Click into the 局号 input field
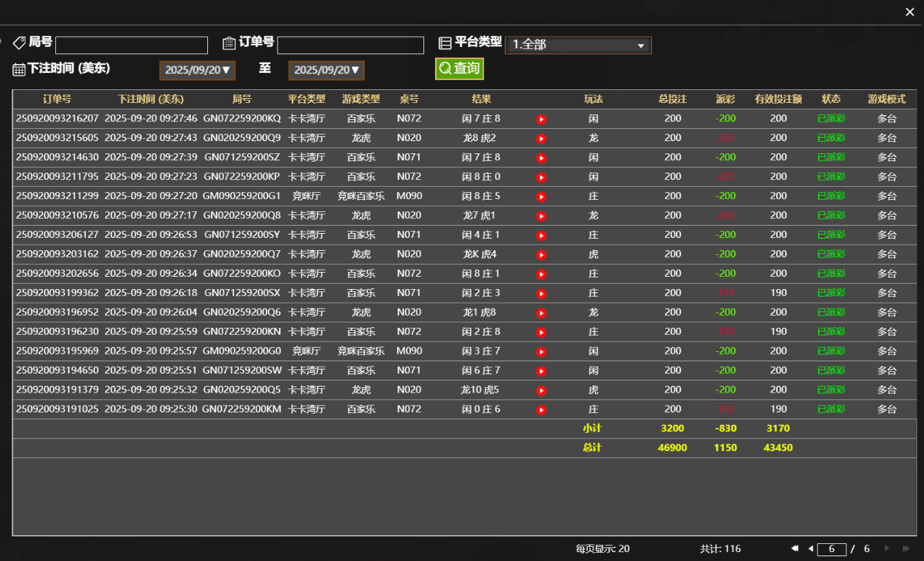This screenshot has height=561, width=924. click(x=131, y=44)
